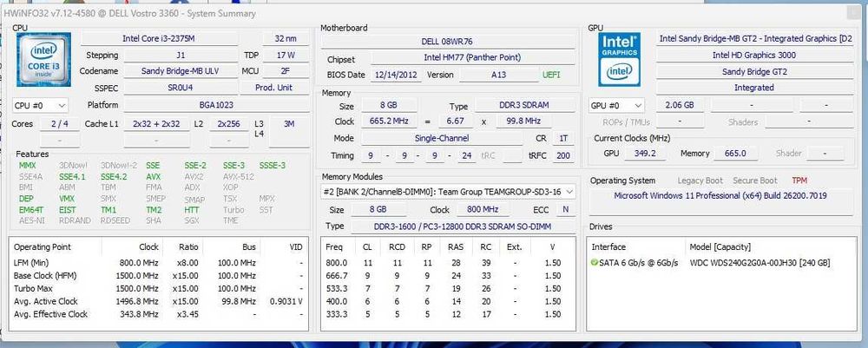Click the Avg. Effective Clock row

click(x=158, y=314)
